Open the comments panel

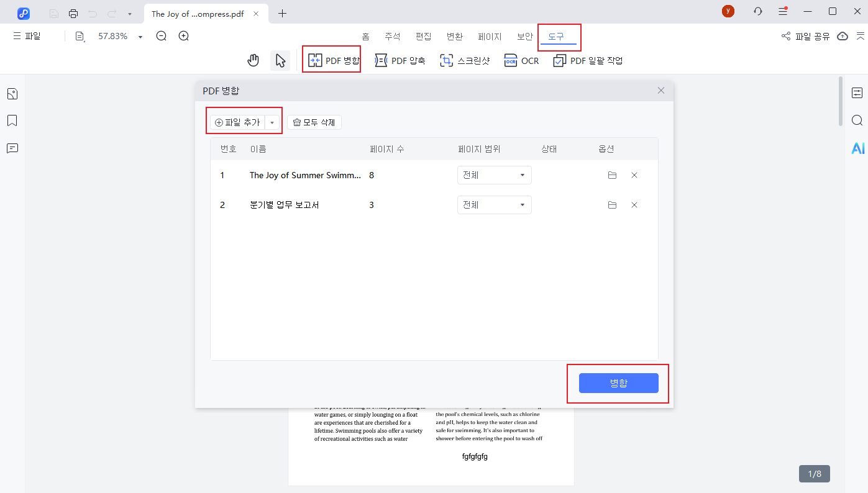click(x=12, y=148)
